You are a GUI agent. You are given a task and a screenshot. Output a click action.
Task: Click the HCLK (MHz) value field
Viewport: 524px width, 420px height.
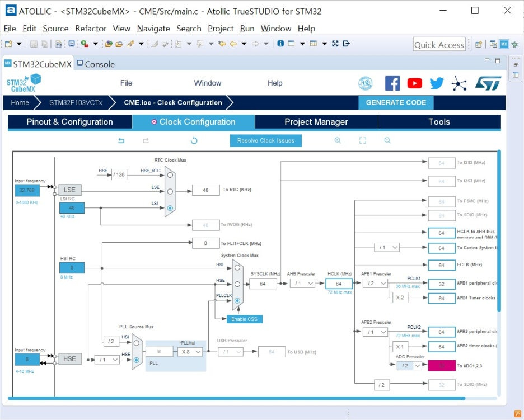point(339,284)
